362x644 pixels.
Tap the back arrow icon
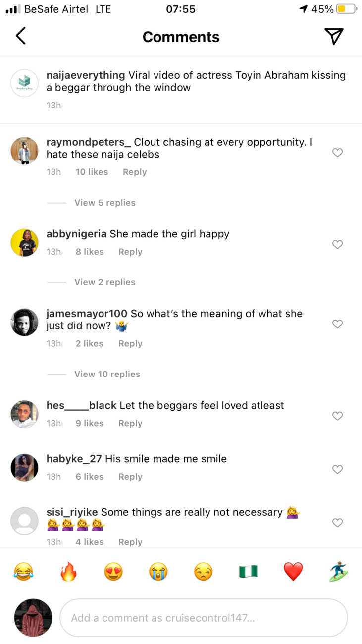21,36
